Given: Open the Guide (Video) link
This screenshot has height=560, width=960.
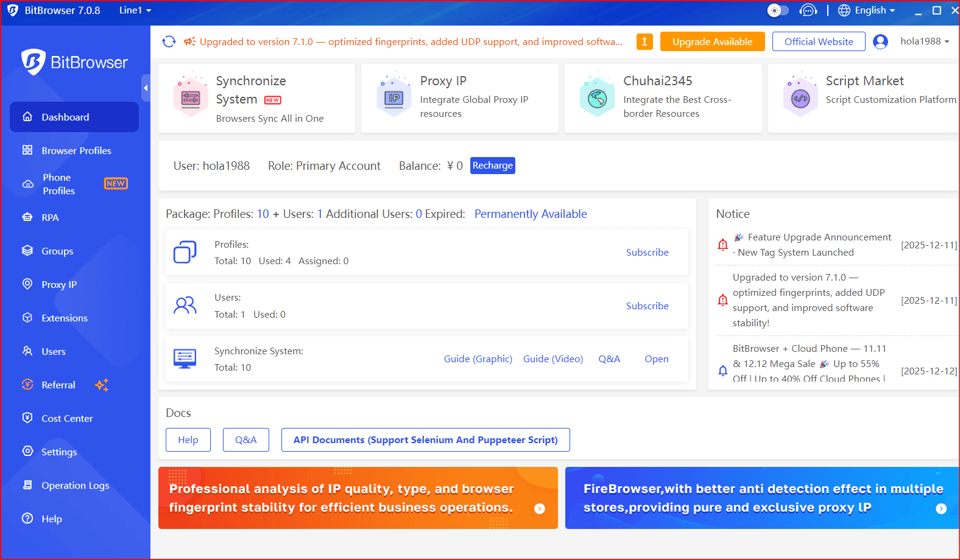Looking at the screenshot, I should pyautogui.click(x=552, y=359).
